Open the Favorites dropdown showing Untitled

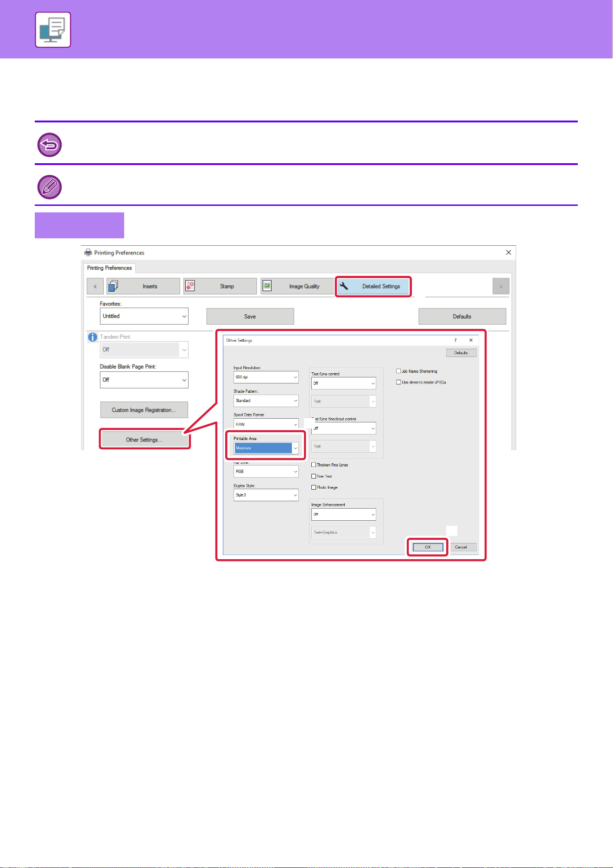[x=144, y=316]
